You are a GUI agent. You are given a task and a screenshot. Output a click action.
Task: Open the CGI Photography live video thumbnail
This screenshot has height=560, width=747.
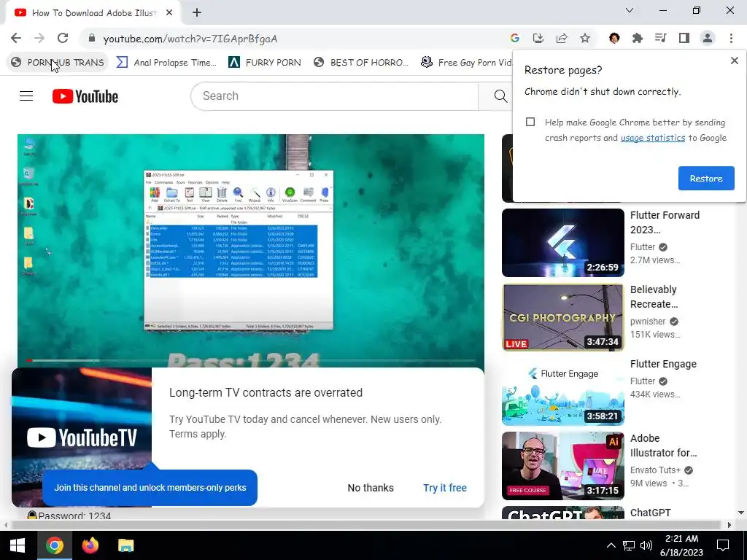click(x=562, y=317)
